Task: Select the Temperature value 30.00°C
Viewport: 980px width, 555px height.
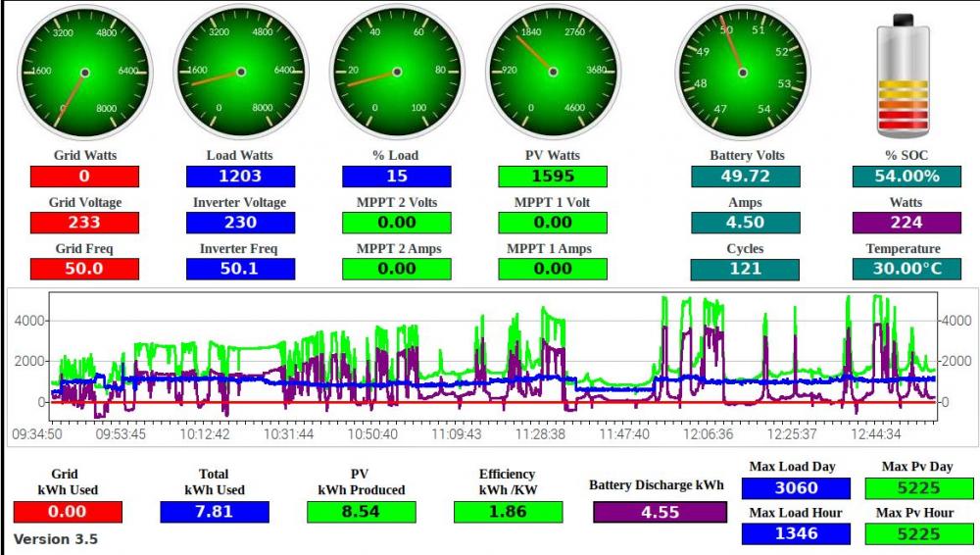Action: (906, 269)
